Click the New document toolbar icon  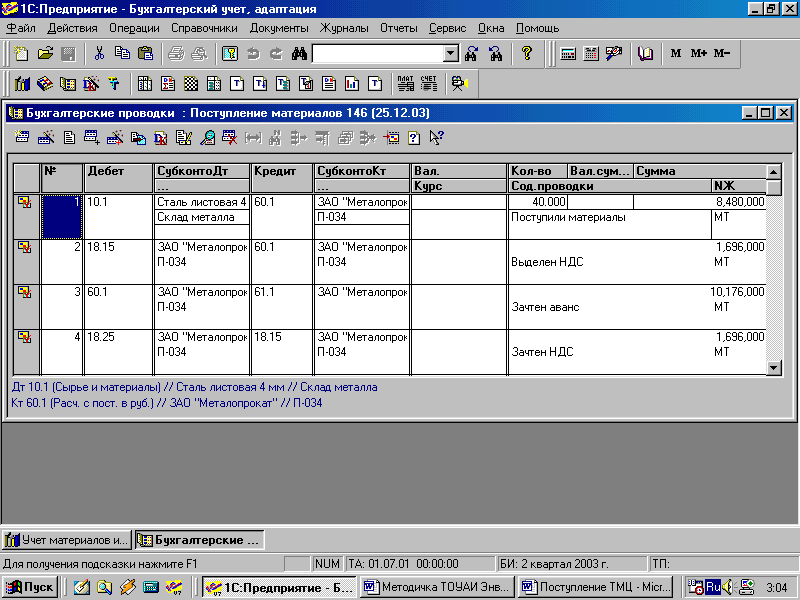coord(21,54)
